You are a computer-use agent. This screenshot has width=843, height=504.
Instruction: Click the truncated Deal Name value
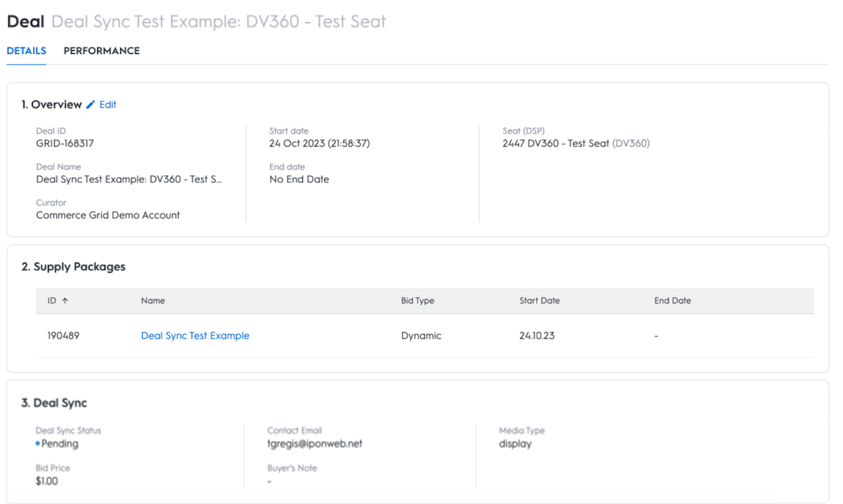tap(129, 179)
